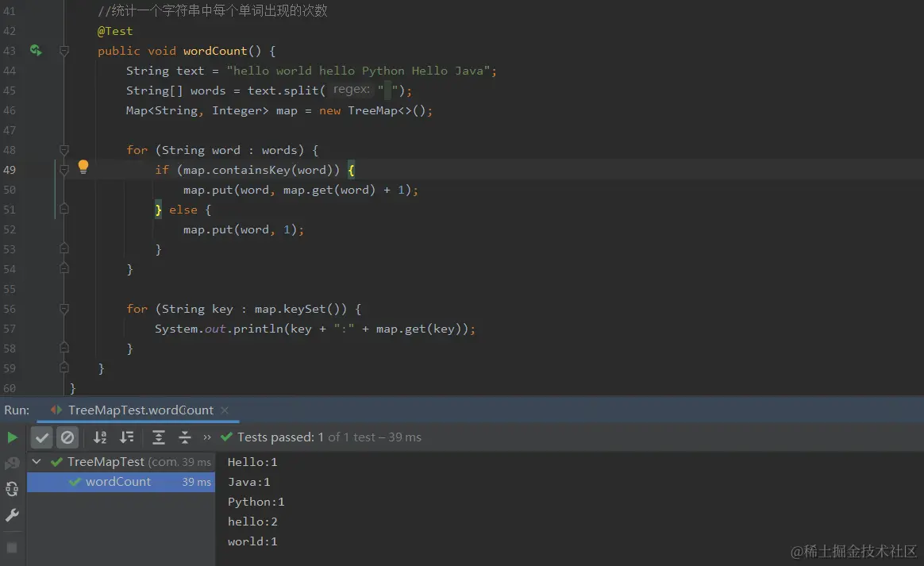Click println in the System.out statement
Viewport: 924px width, 566px height.
tap(259, 329)
